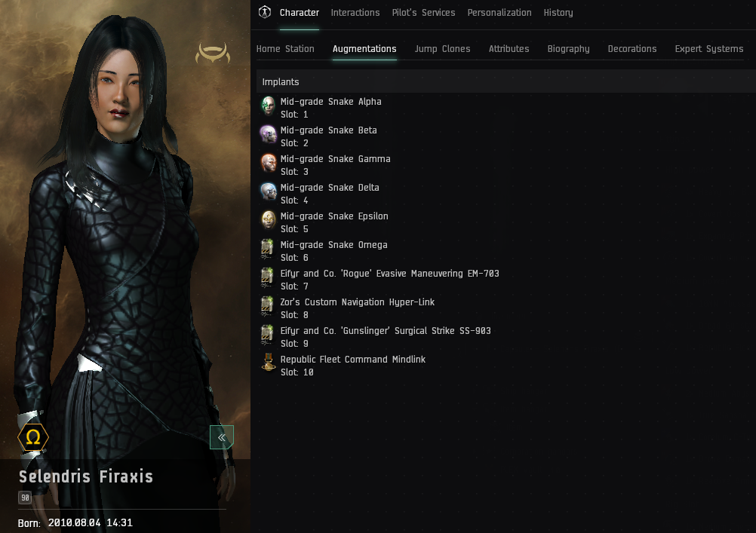Screen dimensions: 756x533
Task: Click the 'Slot: 6' label
Action: (294, 257)
